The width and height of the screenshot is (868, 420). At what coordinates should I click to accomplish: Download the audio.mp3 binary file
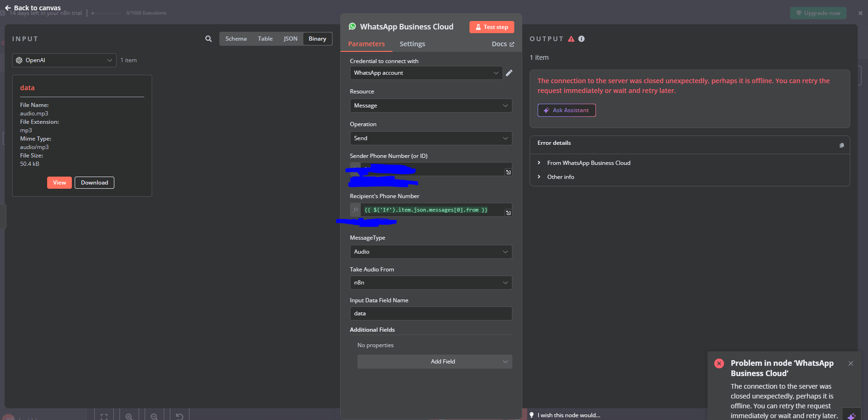click(x=94, y=183)
